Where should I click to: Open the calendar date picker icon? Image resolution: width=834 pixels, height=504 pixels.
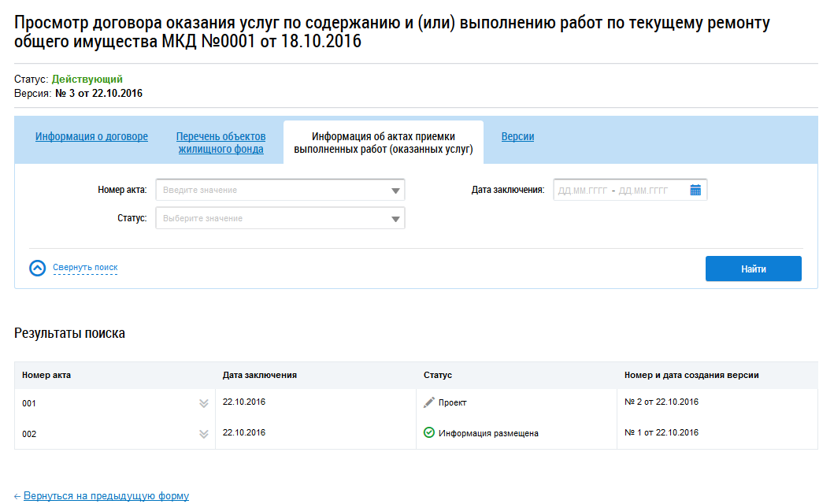[x=695, y=190]
